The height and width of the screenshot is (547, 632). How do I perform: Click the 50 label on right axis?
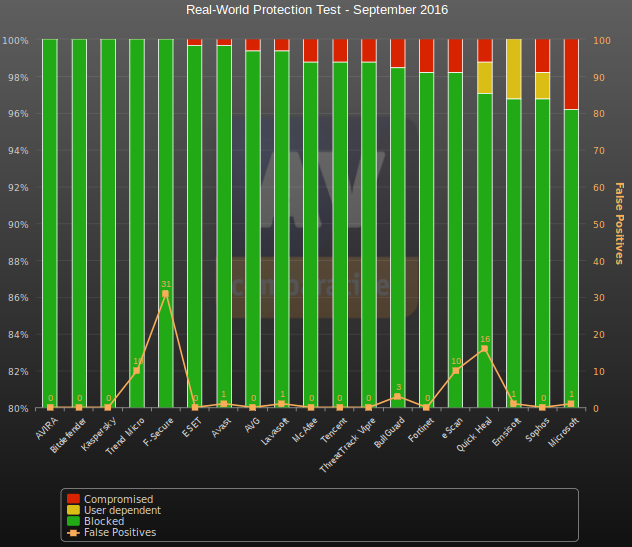[x=599, y=224]
